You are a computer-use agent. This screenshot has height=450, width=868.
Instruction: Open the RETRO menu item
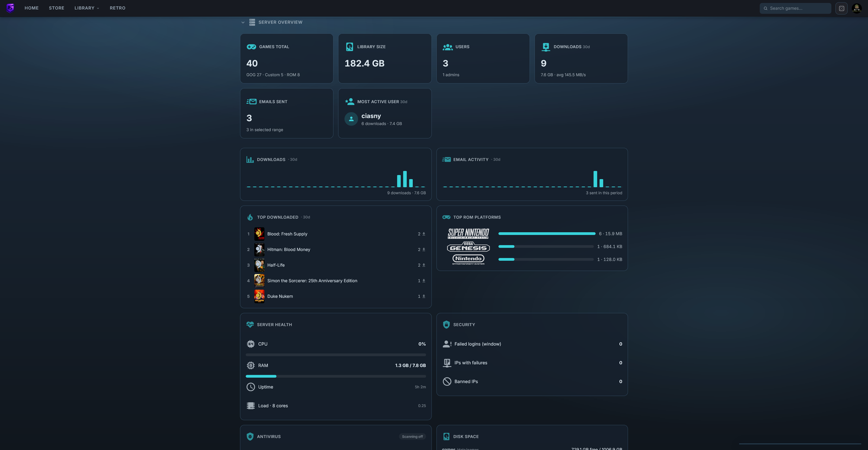coord(117,8)
